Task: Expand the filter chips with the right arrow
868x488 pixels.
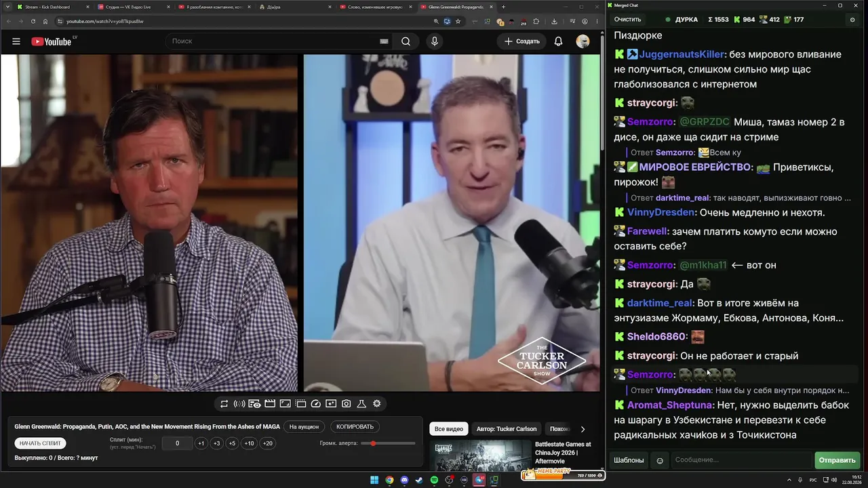Action: [x=583, y=429]
